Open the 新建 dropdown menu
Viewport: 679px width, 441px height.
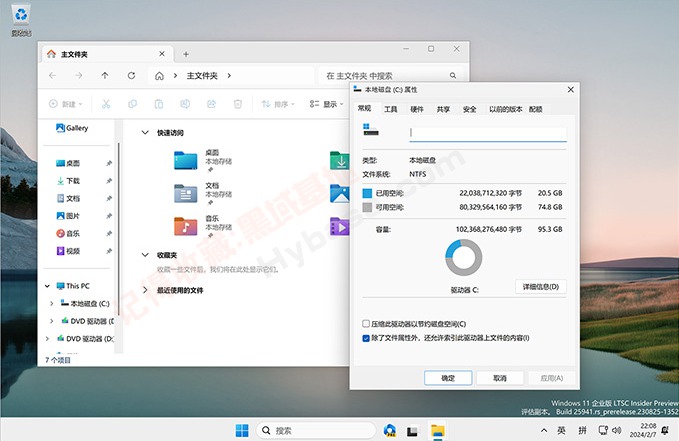click(65, 104)
